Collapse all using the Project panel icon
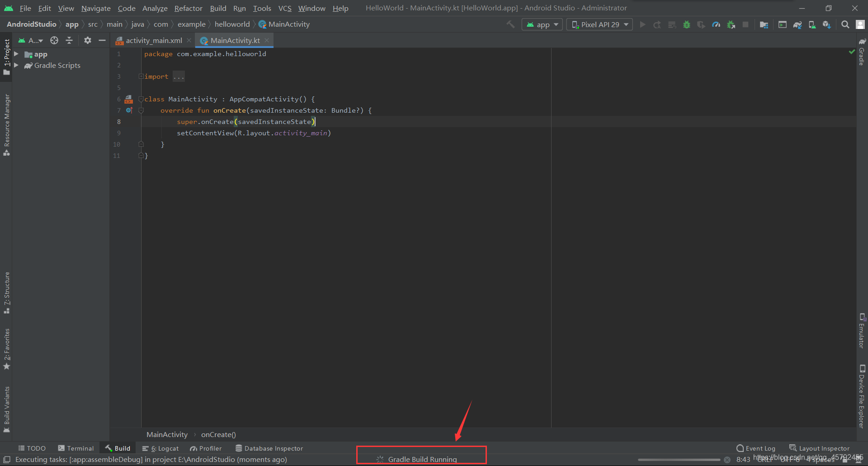 pyautogui.click(x=69, y=40)
